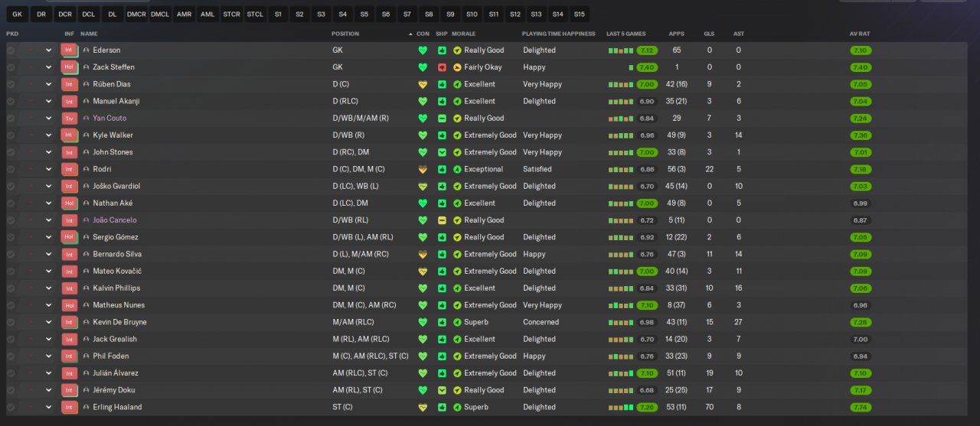Click Kevin De Bruyne's Concerned playing time status
The width and height of the screenshot is (980, 426).
coord(541,322)
